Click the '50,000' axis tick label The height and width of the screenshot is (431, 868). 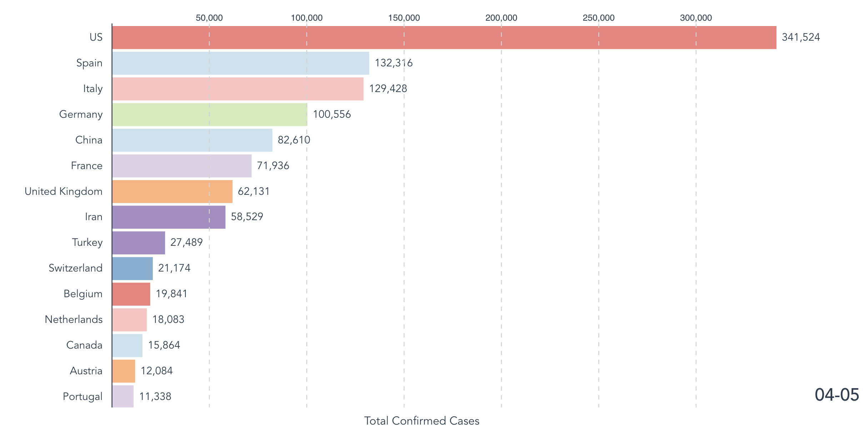(209, 18)
